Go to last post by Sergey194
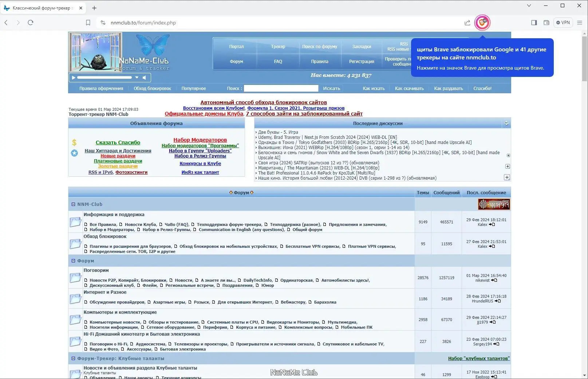588x379 pixels. [x=496, y=344]
